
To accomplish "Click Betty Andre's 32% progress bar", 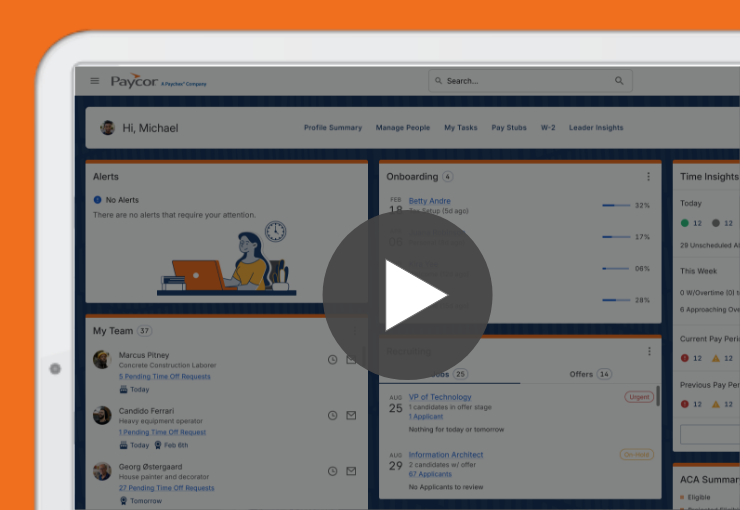I will (615, 205).
